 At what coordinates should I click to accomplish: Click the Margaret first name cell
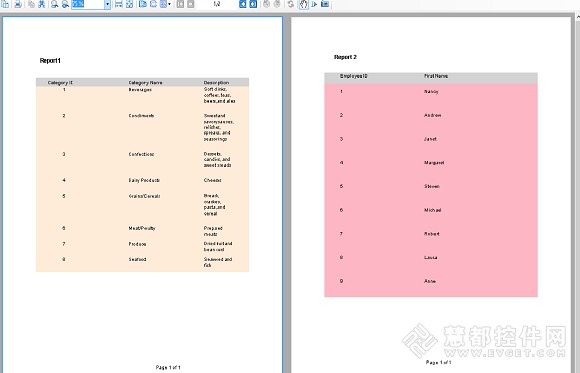[x=434, y=163]
